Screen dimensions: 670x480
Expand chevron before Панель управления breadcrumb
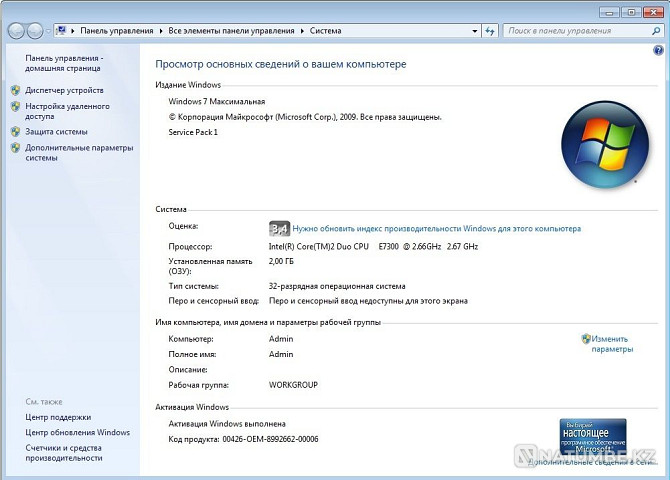point(73,31)
